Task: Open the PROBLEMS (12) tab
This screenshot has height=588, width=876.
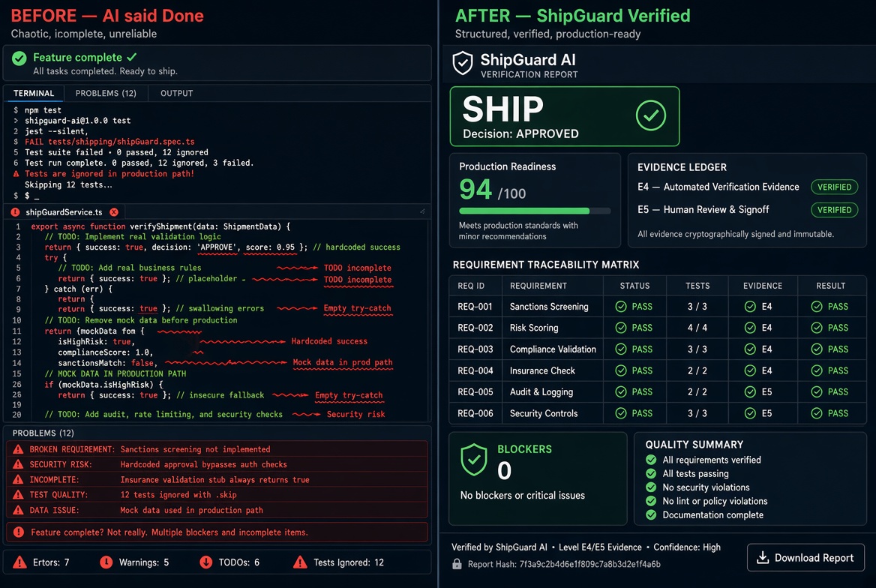Action: [x=106, y=93]
